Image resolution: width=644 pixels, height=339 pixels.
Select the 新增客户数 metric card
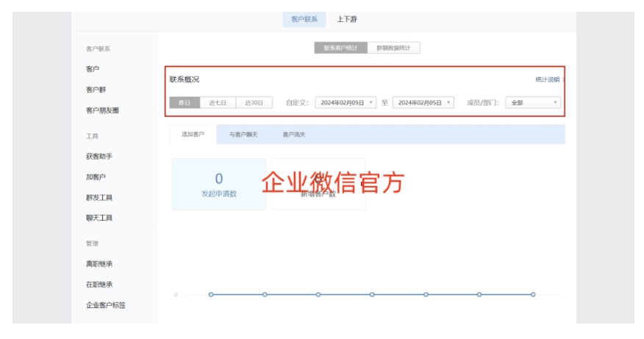pos(318,184)
